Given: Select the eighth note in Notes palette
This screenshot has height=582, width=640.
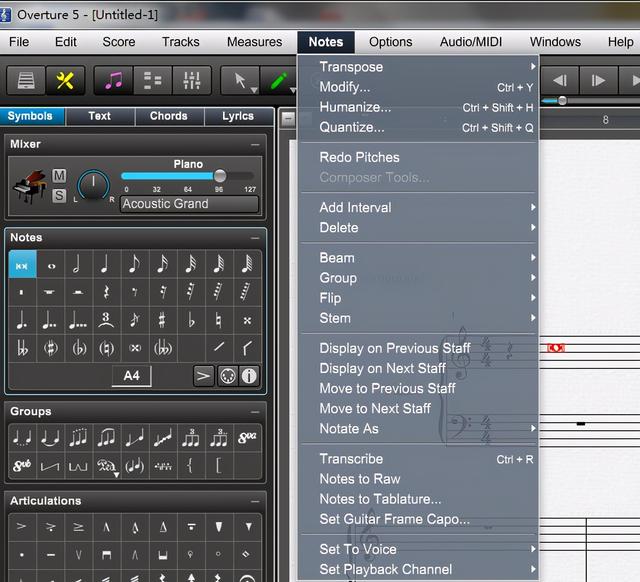Looking at the screenshot, I should point(135,264).
